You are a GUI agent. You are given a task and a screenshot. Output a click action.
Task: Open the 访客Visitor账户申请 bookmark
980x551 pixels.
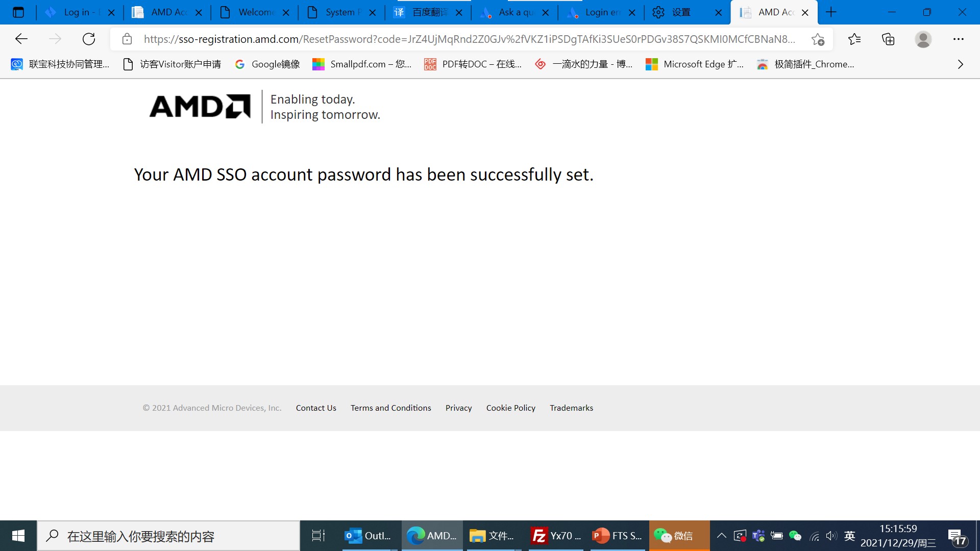172,64
